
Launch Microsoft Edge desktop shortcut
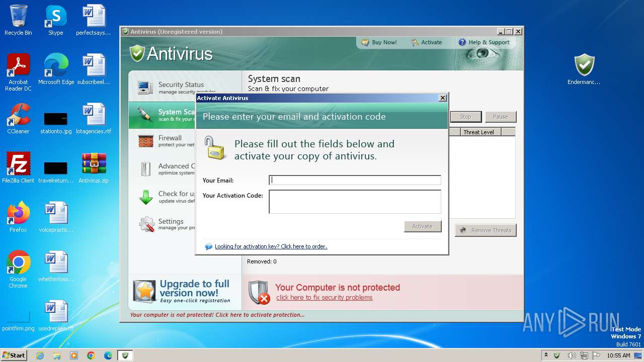point(56,69)
